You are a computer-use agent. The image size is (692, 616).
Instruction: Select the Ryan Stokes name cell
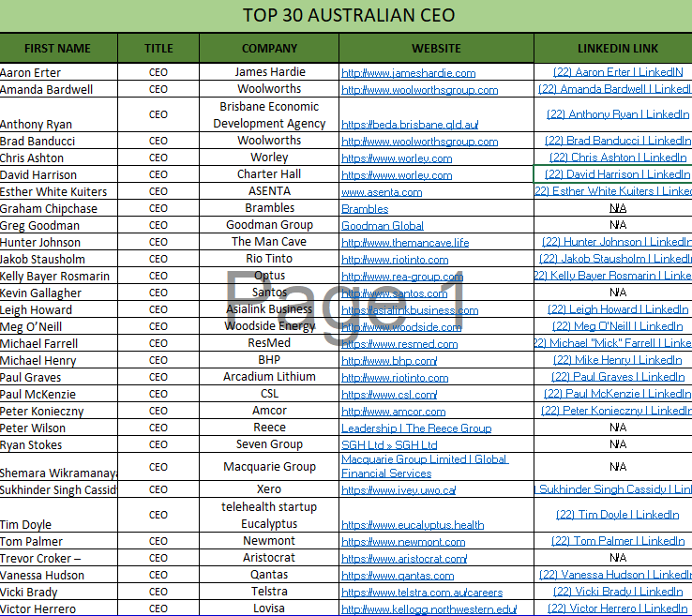point(59,444)
